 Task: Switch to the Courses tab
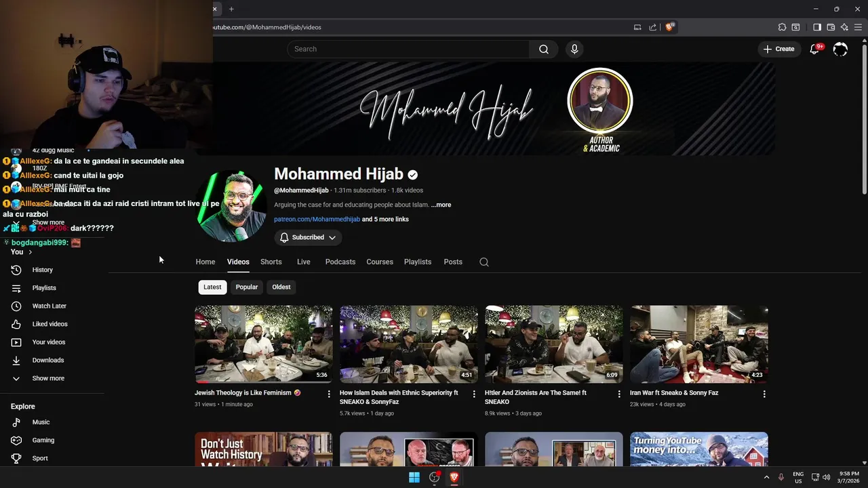pyautogui.click(x=380, y=262)
